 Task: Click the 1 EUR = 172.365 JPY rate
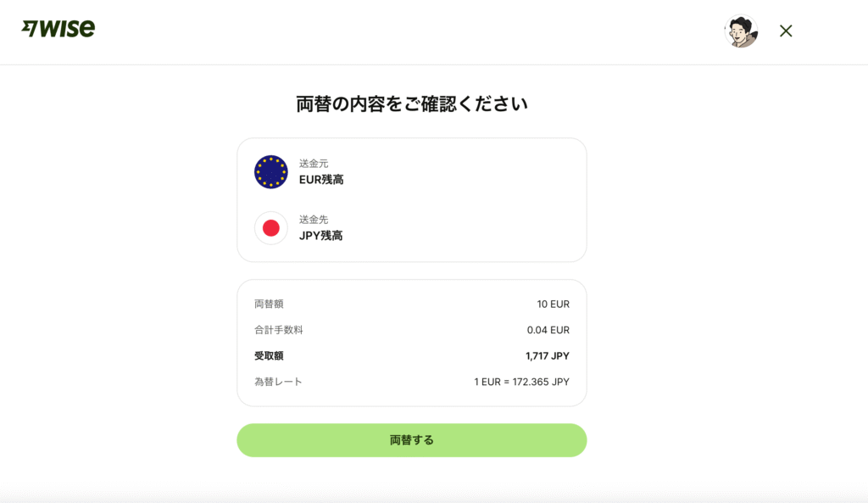point(521,382)
